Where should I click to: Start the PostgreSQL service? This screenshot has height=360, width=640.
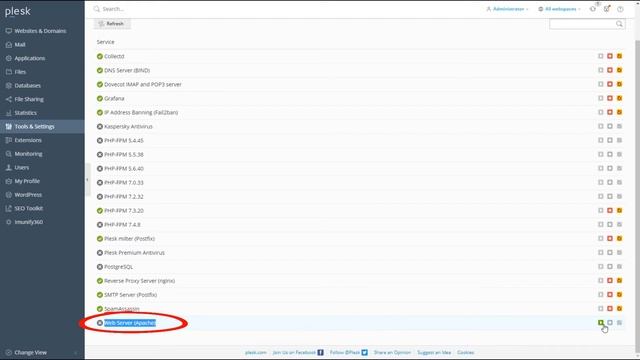601,267
